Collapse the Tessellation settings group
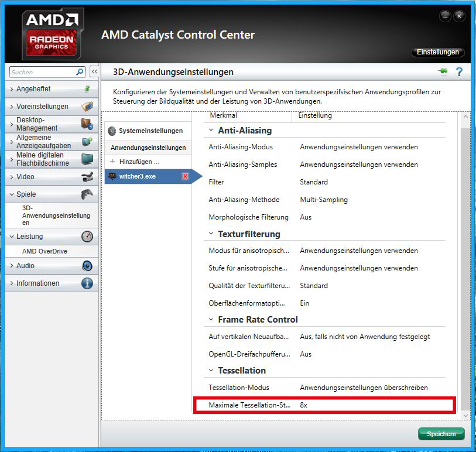Screen dimensions: 476x452 pos(211,370)
